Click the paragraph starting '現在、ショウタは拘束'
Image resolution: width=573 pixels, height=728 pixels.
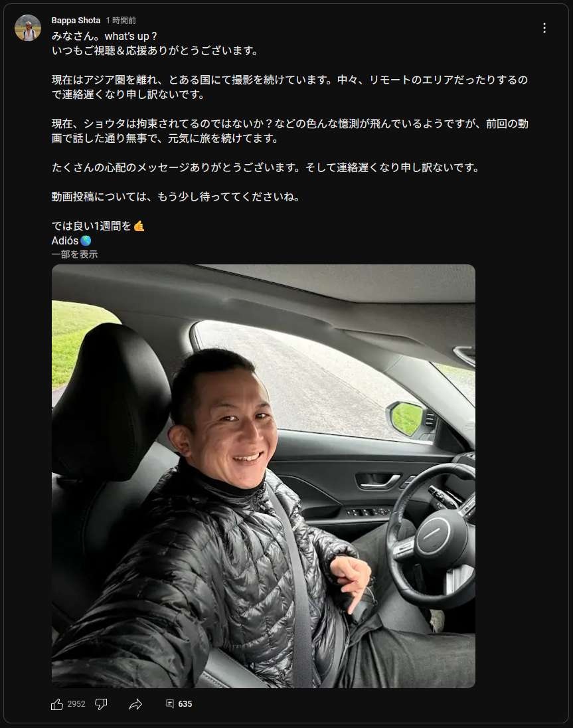point(290,131)
